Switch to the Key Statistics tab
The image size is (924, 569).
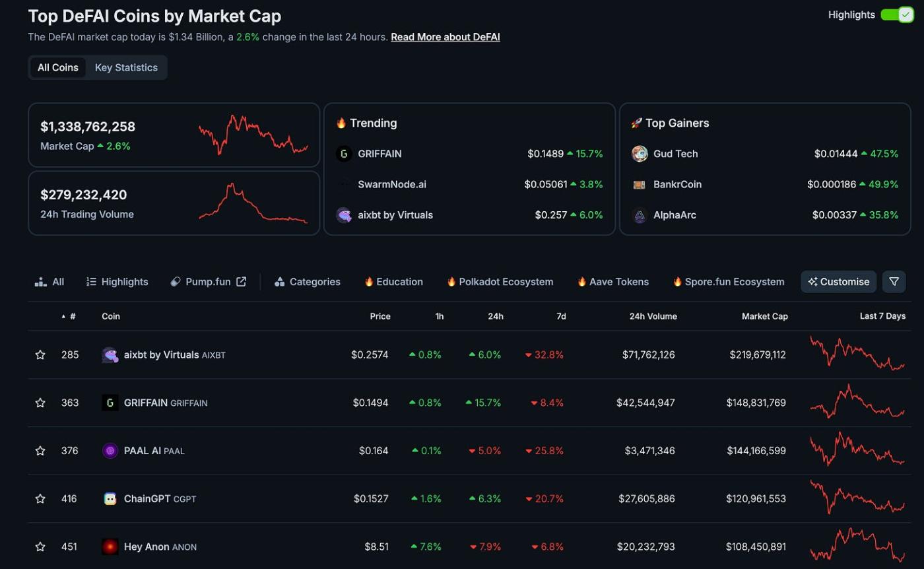tap(126, 67)
